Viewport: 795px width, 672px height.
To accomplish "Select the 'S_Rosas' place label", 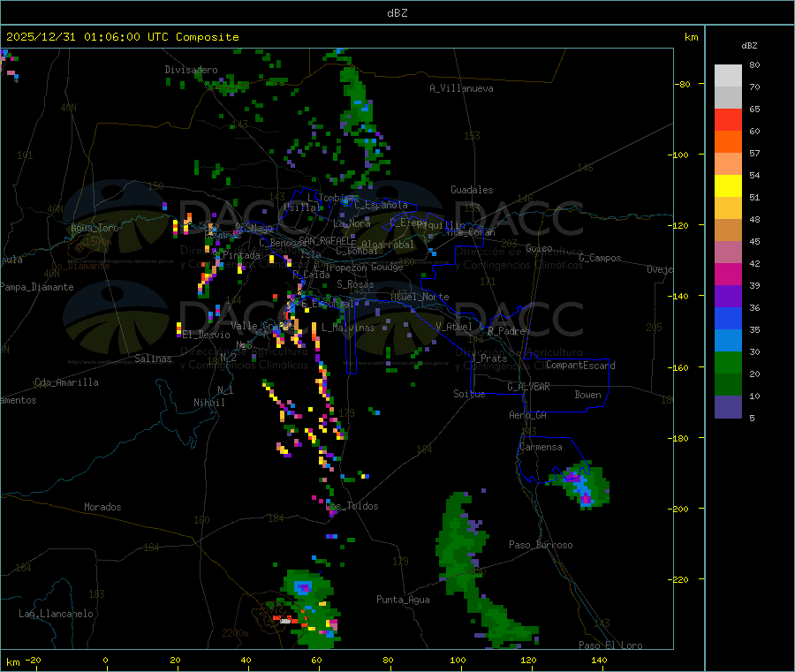I will point(355,285).
